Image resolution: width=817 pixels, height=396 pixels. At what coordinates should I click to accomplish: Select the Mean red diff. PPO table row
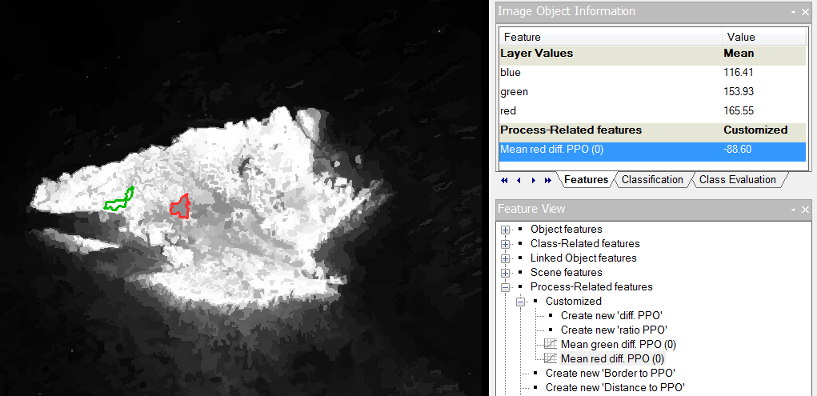point(653,150)
